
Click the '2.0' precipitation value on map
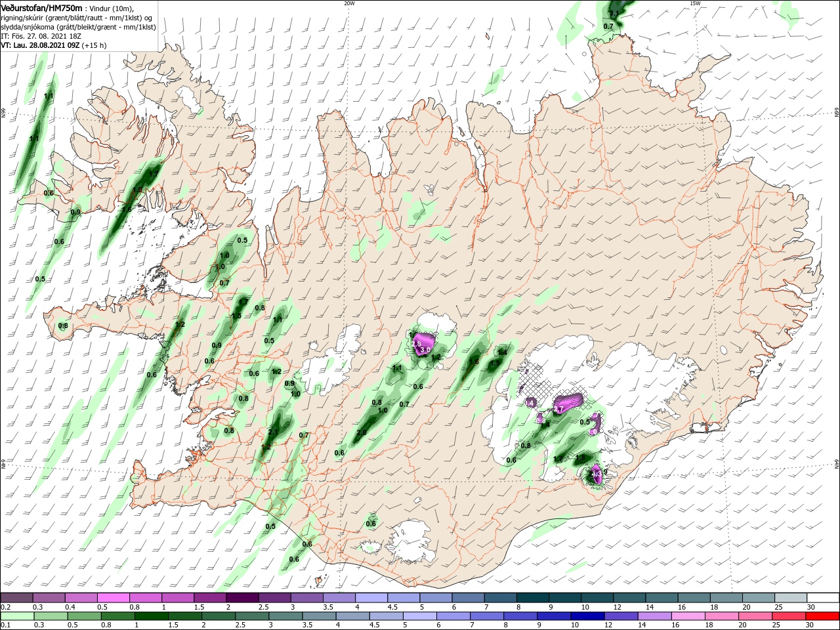[x=361, y=433]
